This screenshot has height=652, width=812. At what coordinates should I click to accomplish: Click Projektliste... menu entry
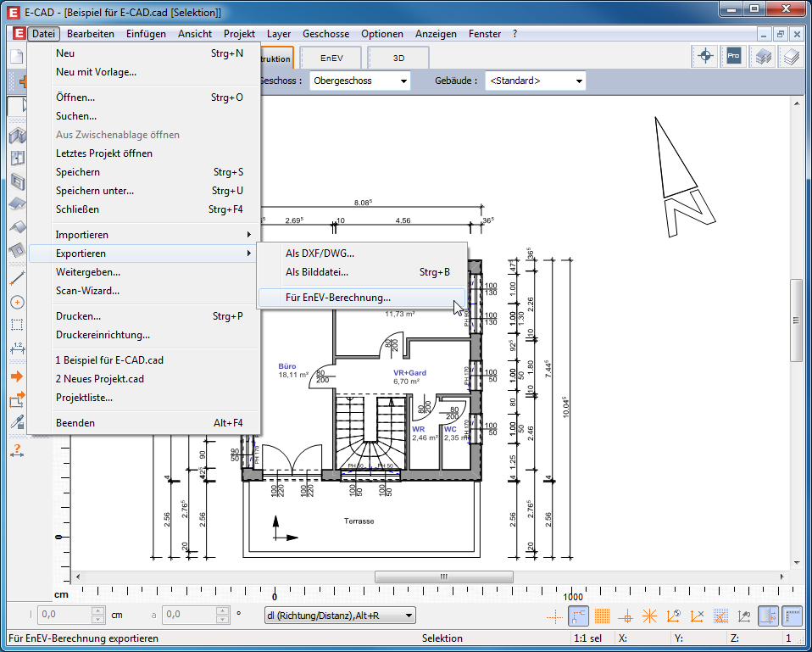(x=144, y=398)
